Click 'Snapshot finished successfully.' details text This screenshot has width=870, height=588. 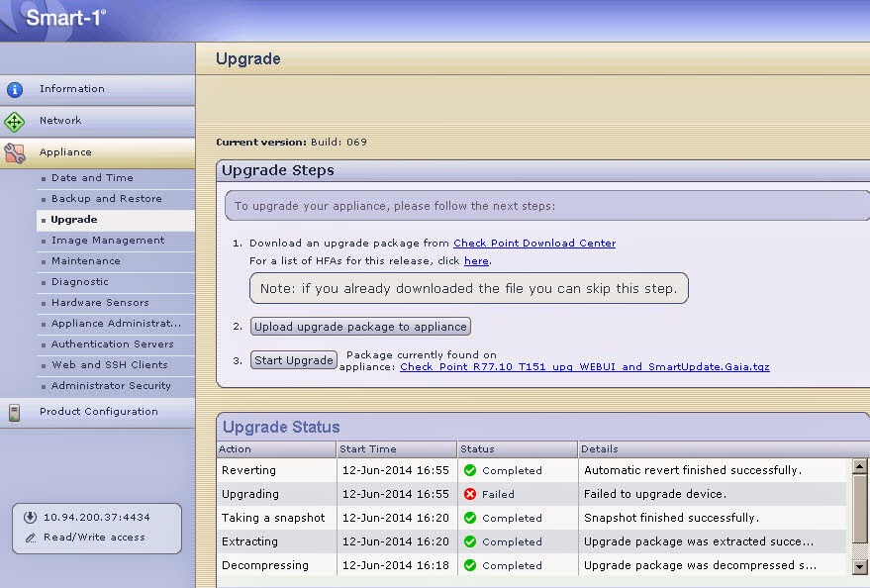(671, 518)
